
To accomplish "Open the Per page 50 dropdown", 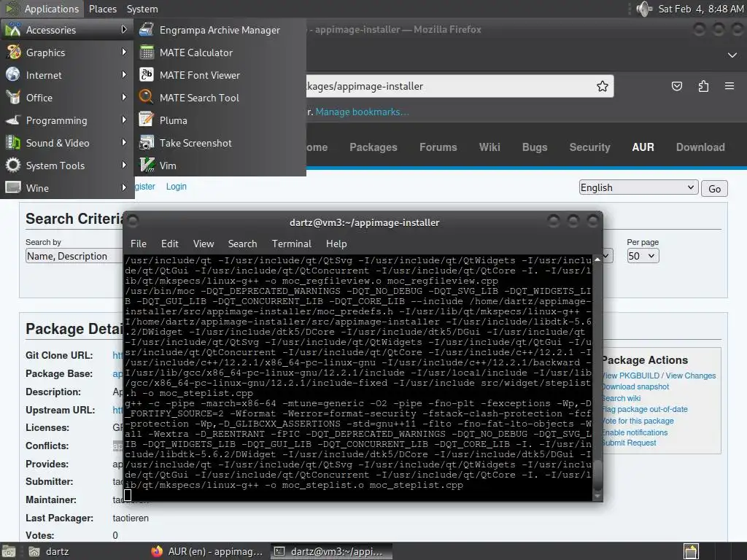I will [x=643, y=256].
